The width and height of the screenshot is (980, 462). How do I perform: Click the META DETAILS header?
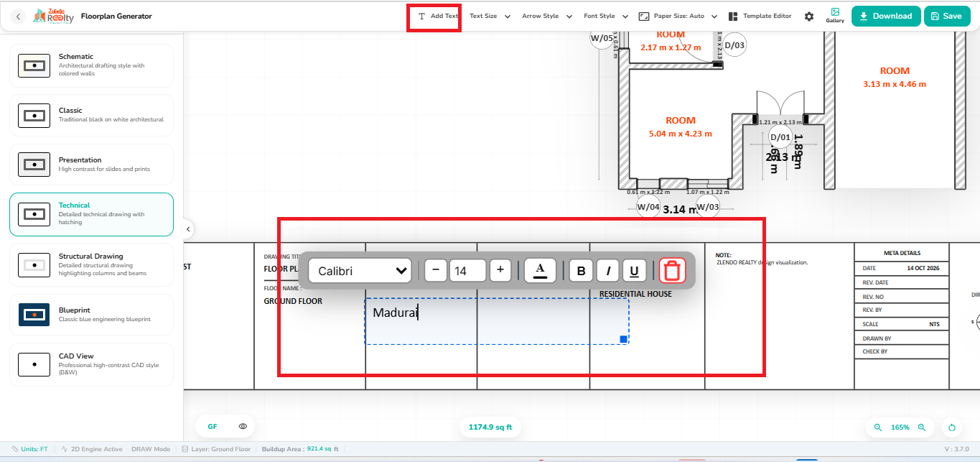pyautogui.click(x=902, y=253)
